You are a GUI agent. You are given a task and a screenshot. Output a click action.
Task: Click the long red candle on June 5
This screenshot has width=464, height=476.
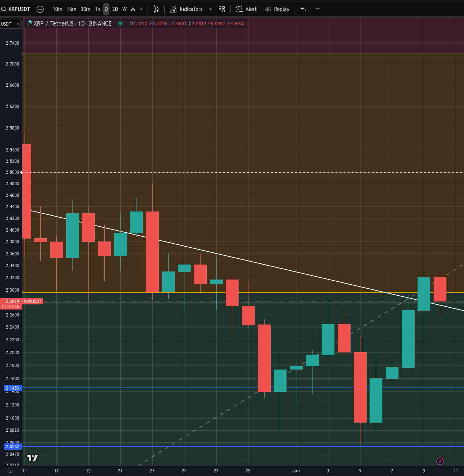(x=360, y=387)
